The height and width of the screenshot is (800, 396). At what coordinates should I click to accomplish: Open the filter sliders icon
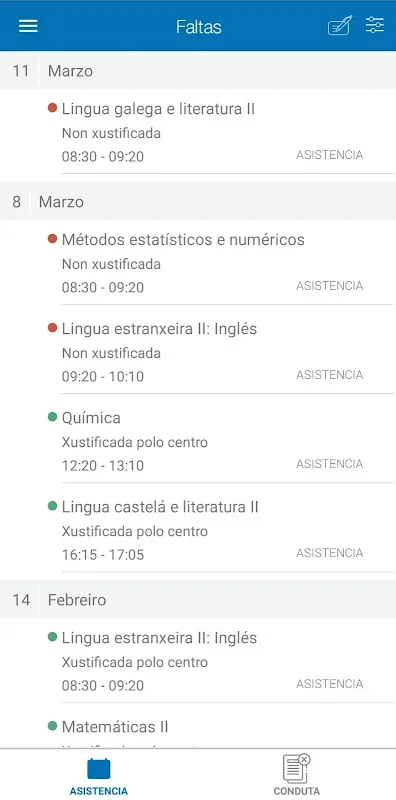coord(375,25)
